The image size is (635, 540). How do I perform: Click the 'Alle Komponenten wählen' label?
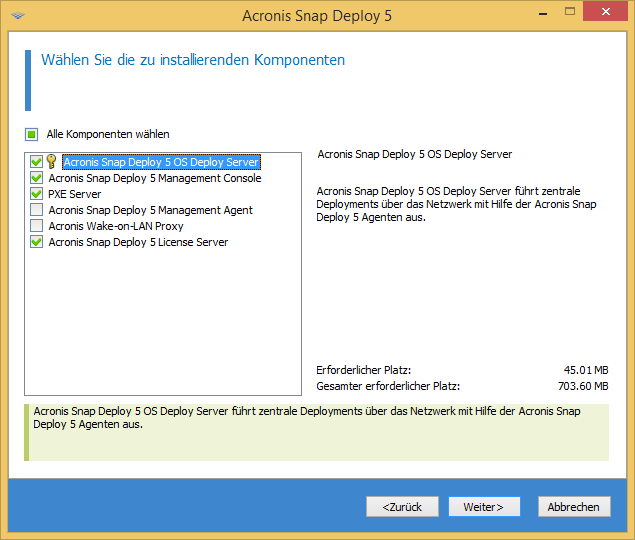click(x=108, y=134)
